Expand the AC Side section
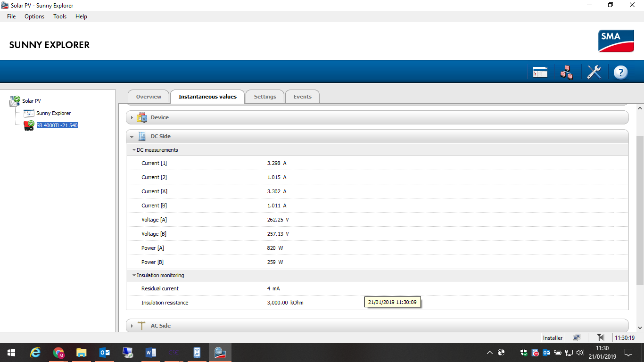644x362 pixels. pos(377,326)
